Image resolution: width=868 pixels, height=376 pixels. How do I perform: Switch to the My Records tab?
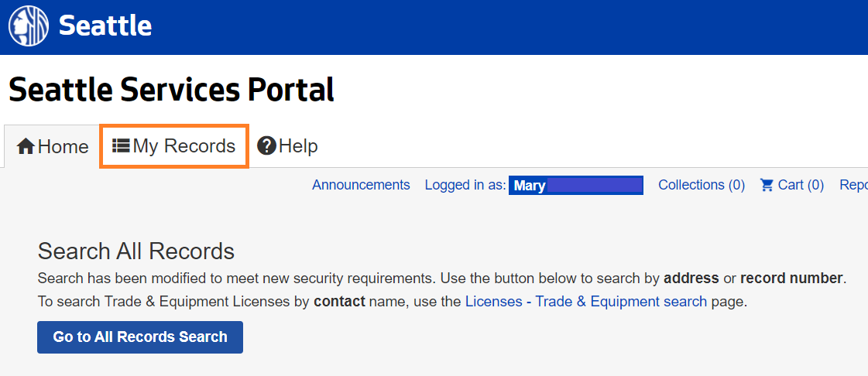click(174, 145)
